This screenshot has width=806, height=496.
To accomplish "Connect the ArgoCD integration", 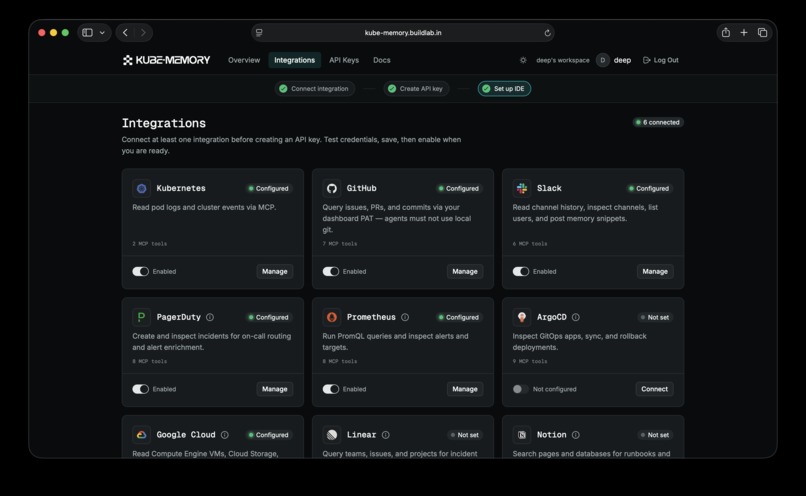I will [x=654, y=389].
